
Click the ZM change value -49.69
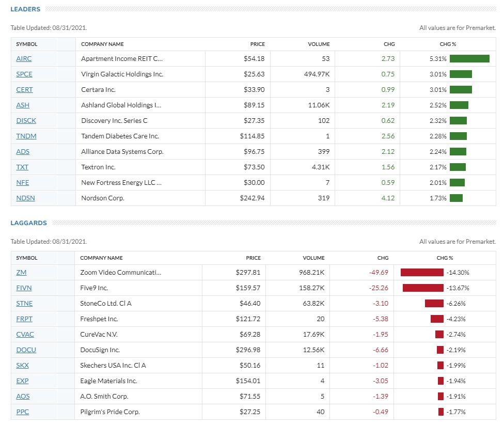pyautogui.click(x=379, y=272)
